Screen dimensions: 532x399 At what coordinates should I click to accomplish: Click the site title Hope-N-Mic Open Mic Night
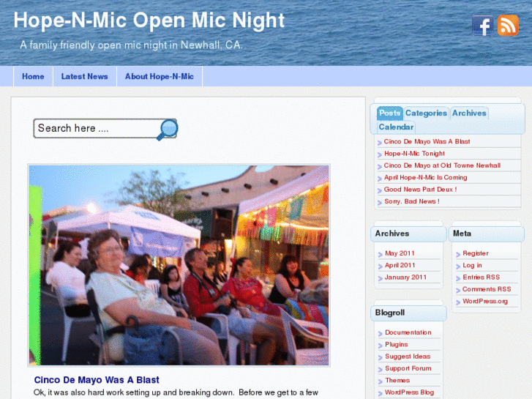coord(149,20)
